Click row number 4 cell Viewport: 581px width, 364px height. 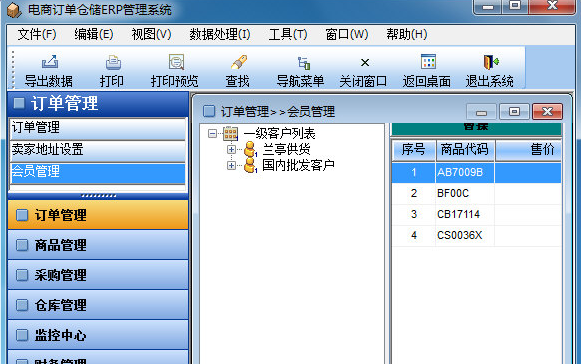414,235
